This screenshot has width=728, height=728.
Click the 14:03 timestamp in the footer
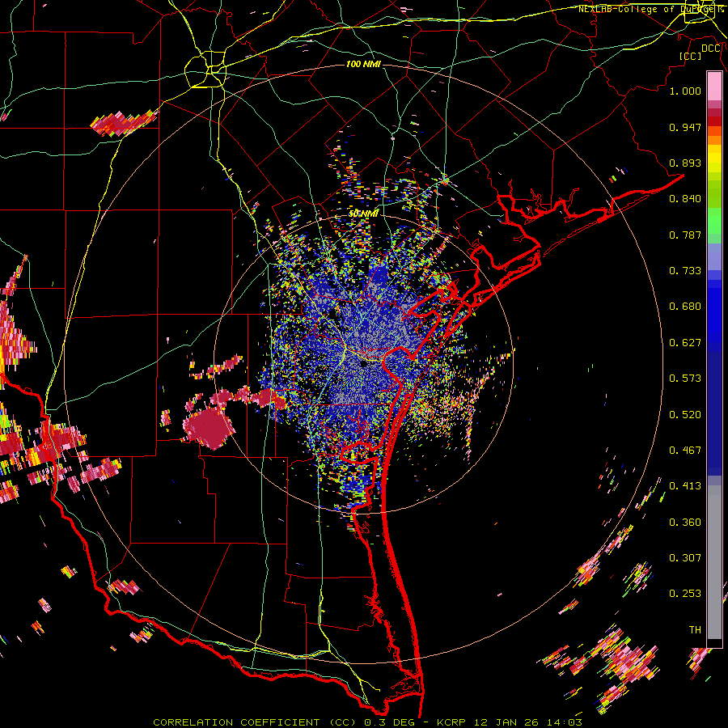click(565, 722)
